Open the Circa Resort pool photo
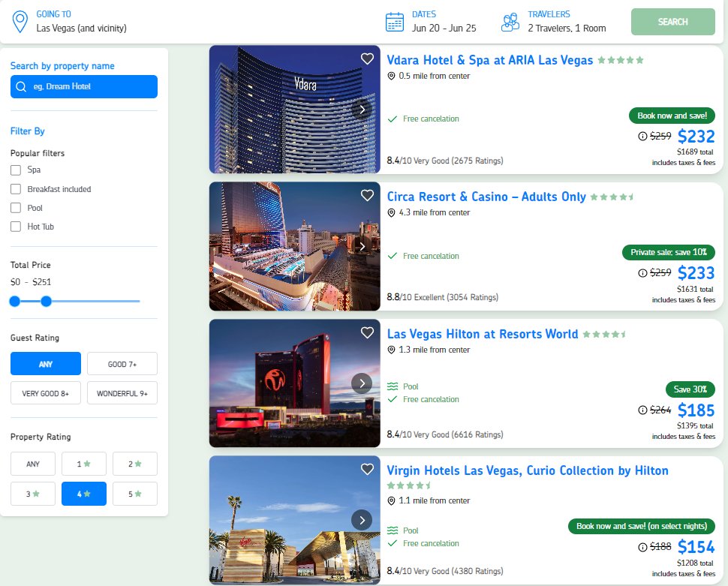Screen dimensions: 728x586 [x=294, y=246]
